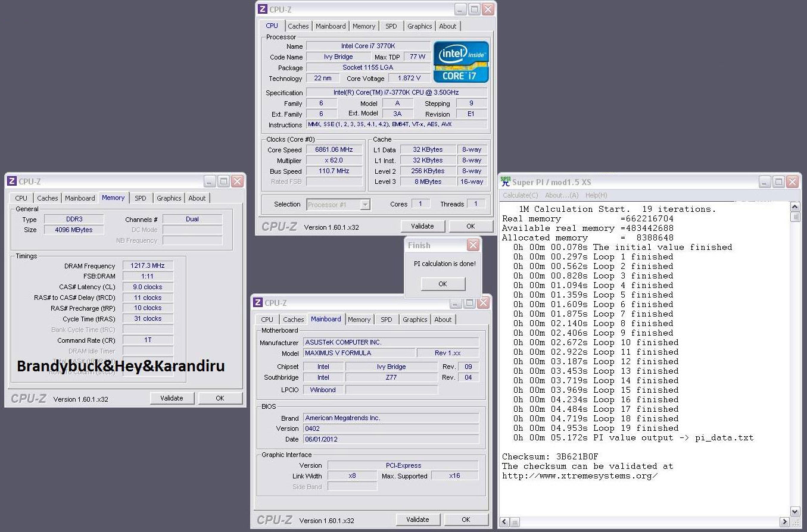Click the Core Voltage value 1.872 V
Screen dimensions: 807x532
(409, 79)
